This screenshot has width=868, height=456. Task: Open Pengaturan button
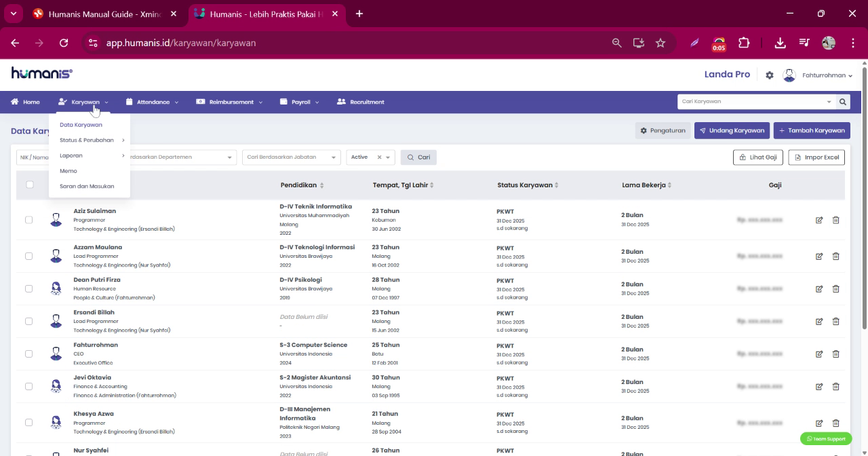click(x=663, y=130)
